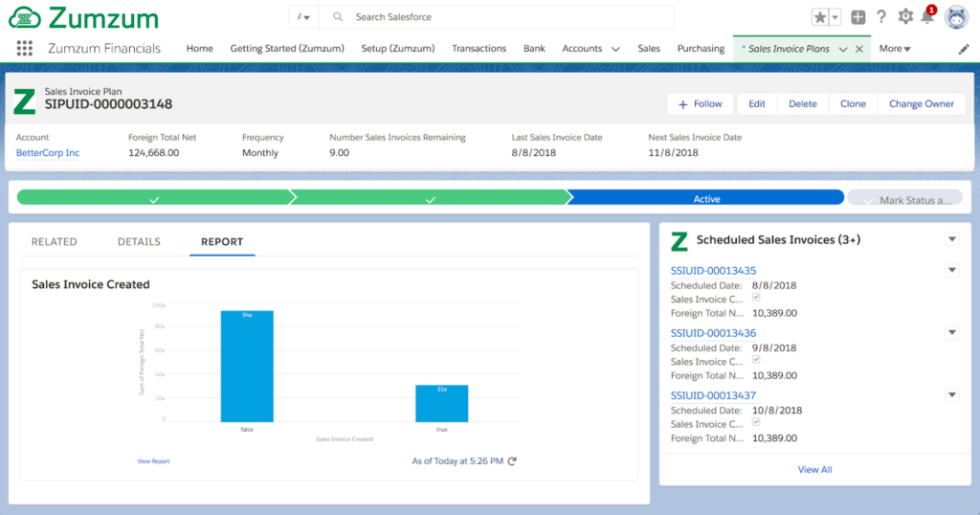Click the Scheduled Sales Invoices Z icon
980x515 pixels.
click(x=679, y=241)
